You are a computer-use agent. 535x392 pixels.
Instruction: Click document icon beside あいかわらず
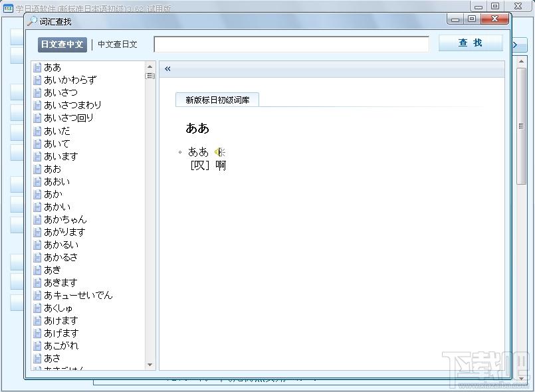pos(37,80)
